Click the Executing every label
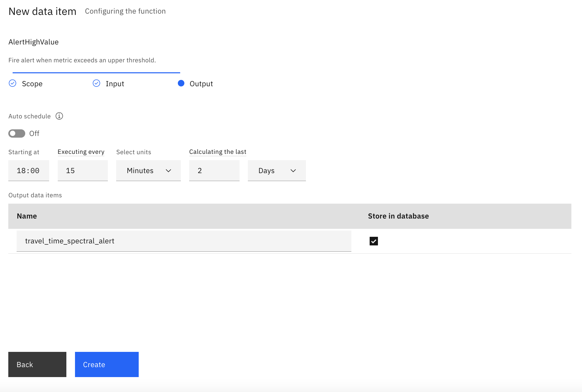582x392 pixels. click(81, 152)
